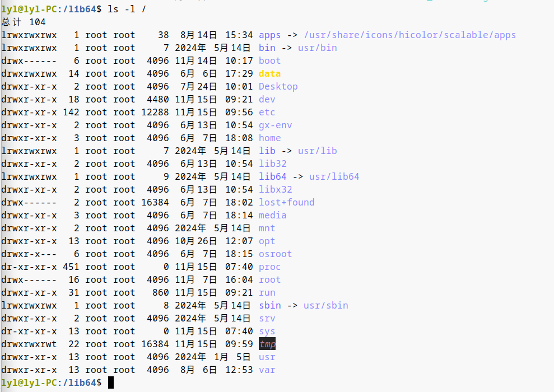This screenshot has width=554, height=392.
Task: Click the '总计 104' total line
Action: (24, 22)
